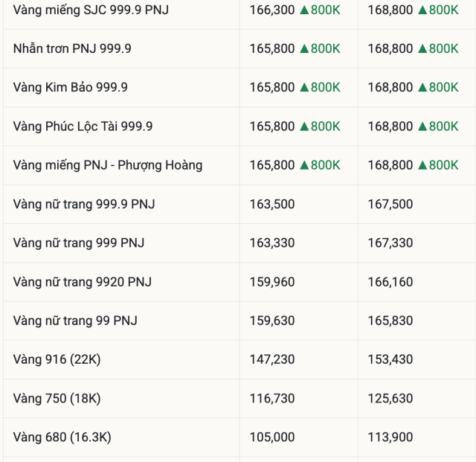Click the 125,630 sell price for Vàng 750
476x462 pixels.
tap(390, 399)
